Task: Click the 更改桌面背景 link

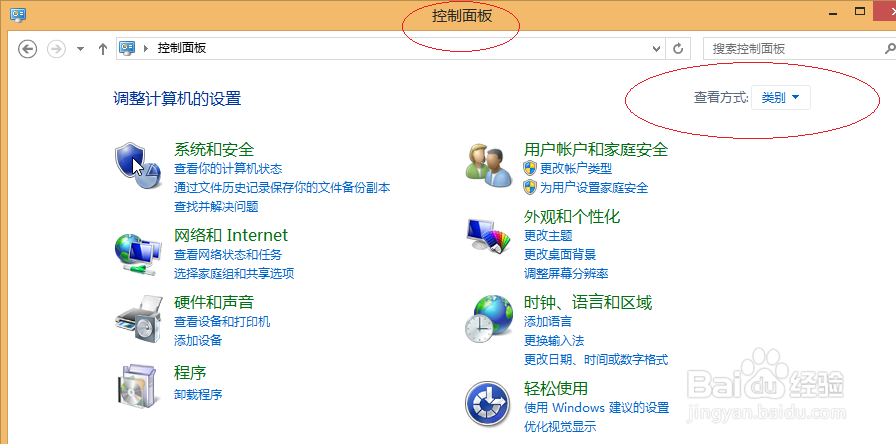Action: [560, 254]
